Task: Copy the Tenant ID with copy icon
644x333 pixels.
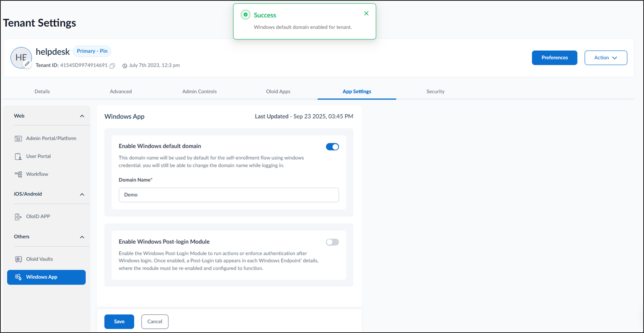Action: point(112,66)
